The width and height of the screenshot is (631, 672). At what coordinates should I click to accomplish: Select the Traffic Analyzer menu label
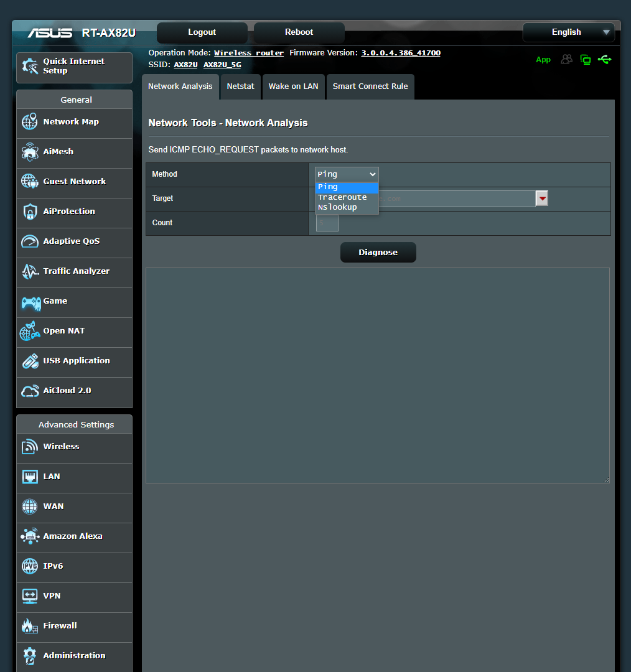point(77,271)
